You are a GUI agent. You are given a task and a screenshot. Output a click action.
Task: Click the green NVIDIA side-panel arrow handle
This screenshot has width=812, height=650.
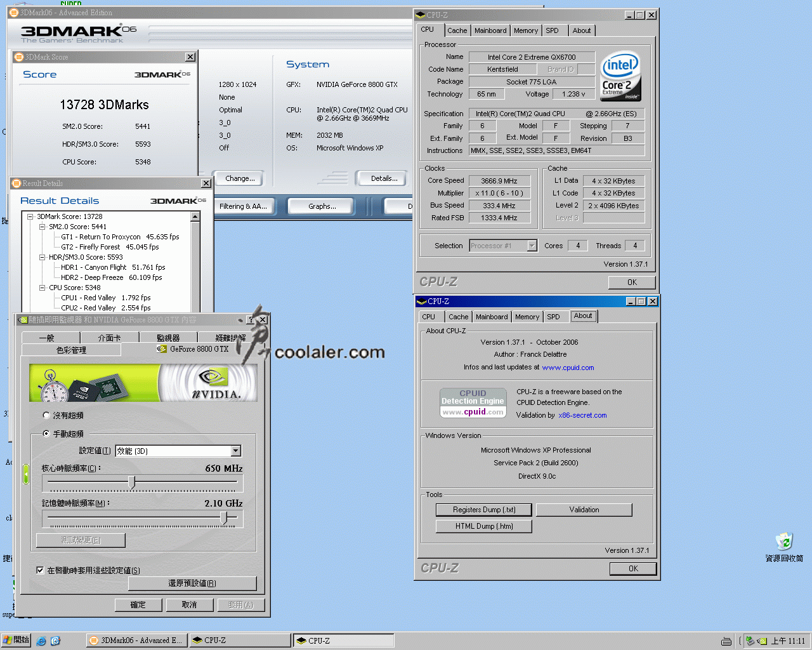coord(26,474)
